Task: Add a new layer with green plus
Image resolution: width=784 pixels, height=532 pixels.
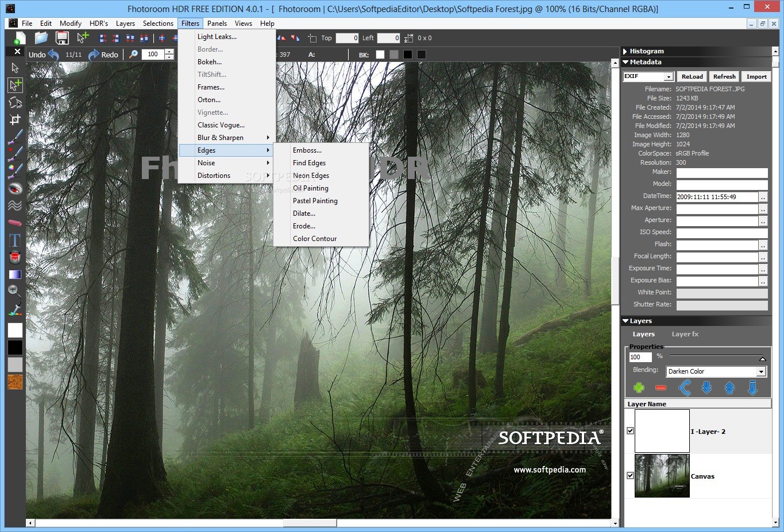Action: pyautogui.click(x=639, y=388)
